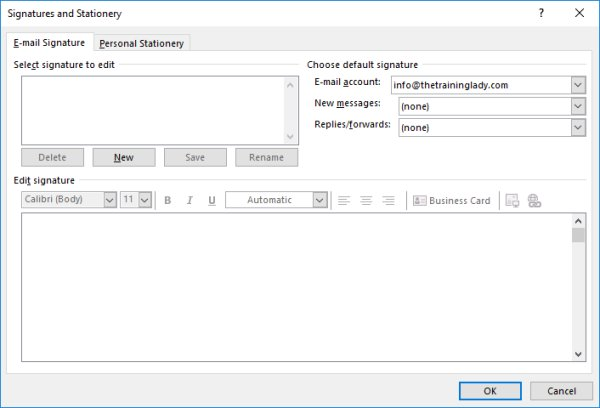This screenshot has width=600, height=408.
Task: Align signature text left
Action: pyautogui.click(x=344, y=200)
